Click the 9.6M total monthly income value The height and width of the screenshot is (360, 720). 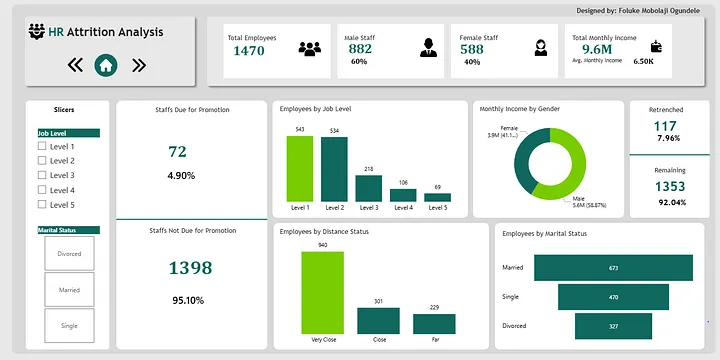(597, 49)
